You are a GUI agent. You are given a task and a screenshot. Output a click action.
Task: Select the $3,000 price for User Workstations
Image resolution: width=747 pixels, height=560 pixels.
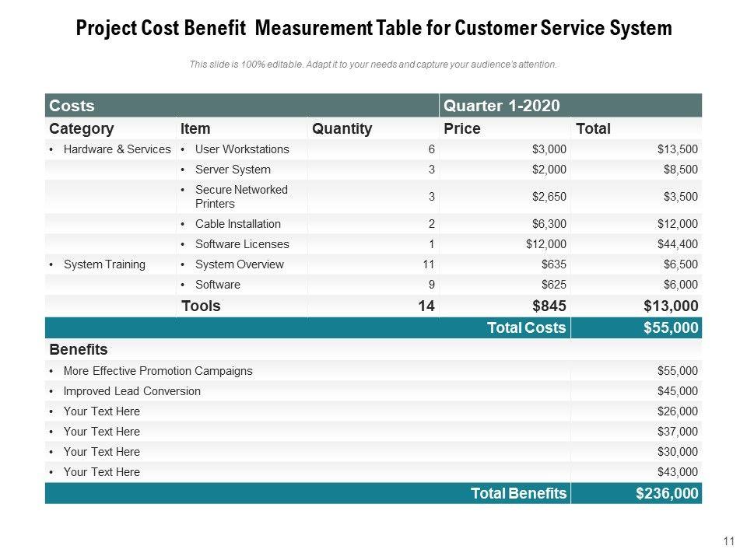point(549,149)
